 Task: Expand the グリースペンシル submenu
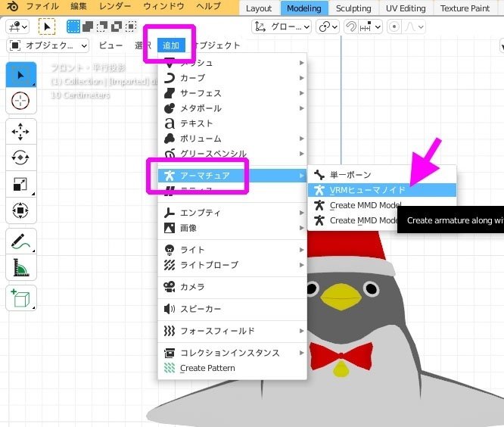pos(232,154)
